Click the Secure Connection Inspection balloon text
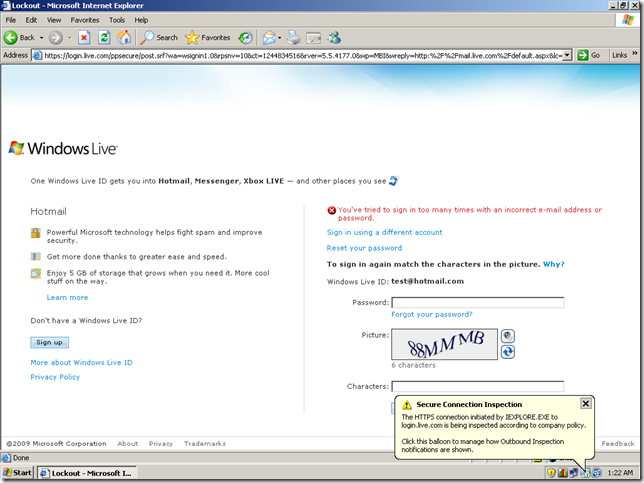 point(494,433)
